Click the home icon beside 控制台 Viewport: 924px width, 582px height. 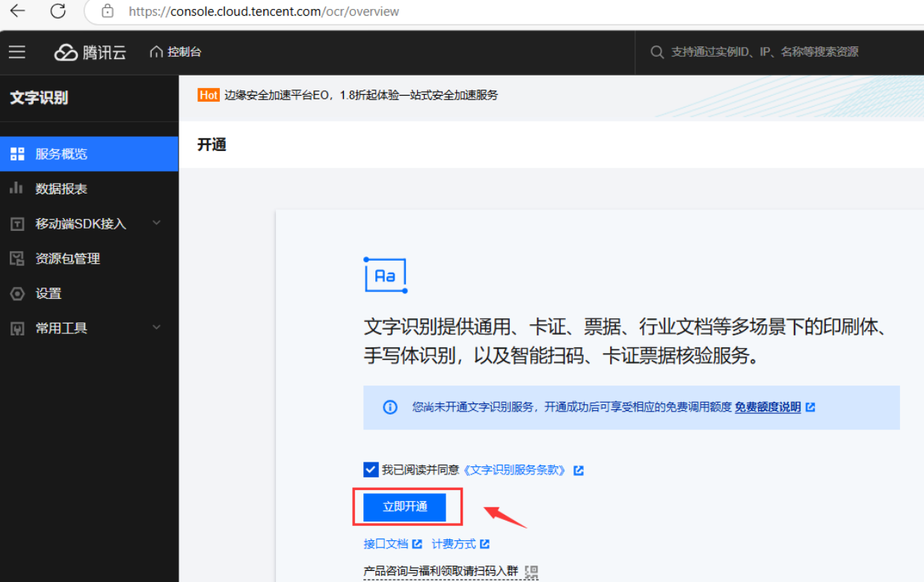156,52
